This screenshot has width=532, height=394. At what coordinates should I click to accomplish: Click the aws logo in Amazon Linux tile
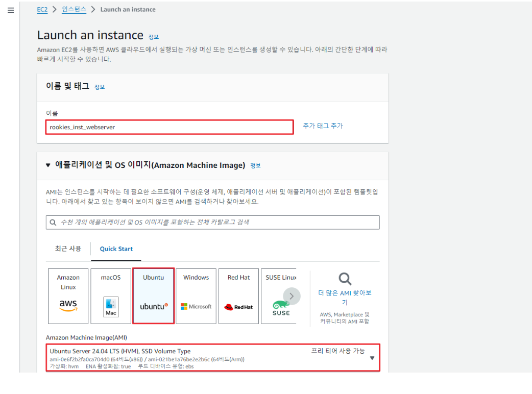pos(68,305)
